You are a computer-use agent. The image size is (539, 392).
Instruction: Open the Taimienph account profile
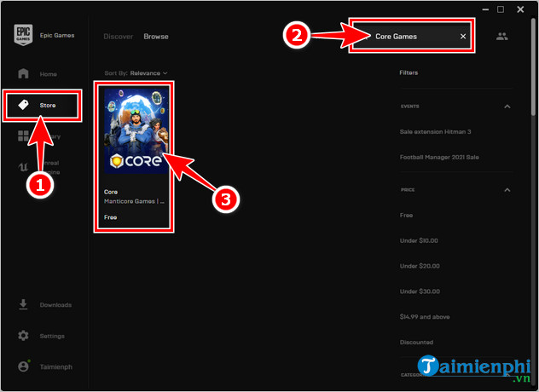point(45,366)
